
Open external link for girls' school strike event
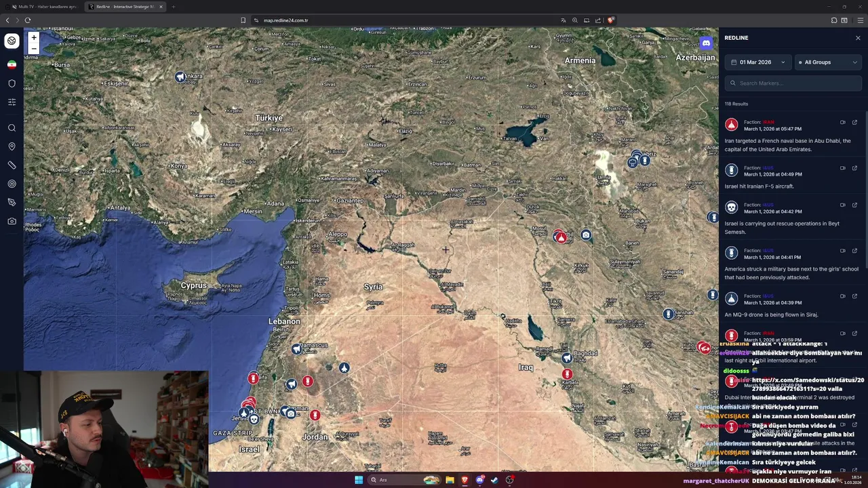click(x=854, y=251)
